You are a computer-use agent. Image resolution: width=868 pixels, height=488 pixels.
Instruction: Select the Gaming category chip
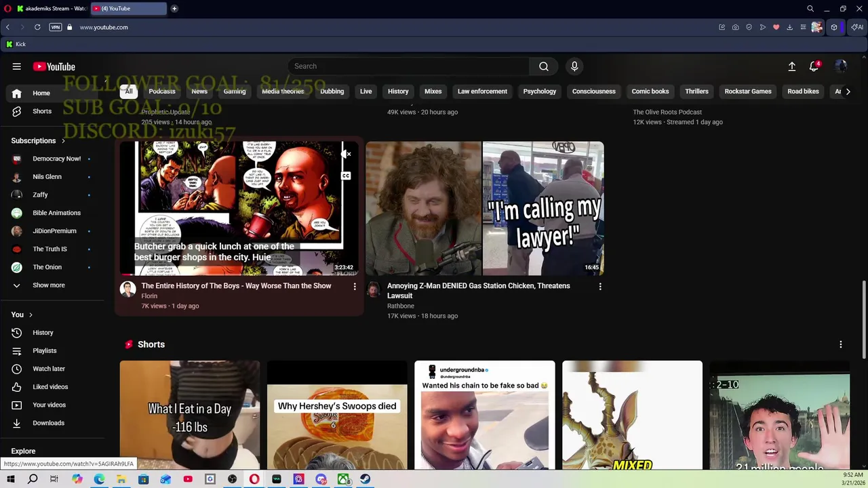[235, 91]
